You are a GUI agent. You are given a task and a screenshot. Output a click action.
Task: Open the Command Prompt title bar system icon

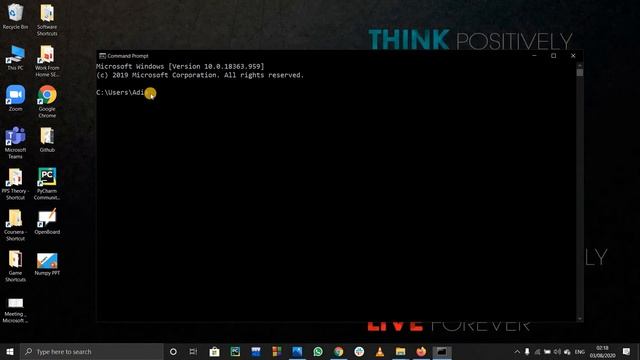(x=102, y=56)
